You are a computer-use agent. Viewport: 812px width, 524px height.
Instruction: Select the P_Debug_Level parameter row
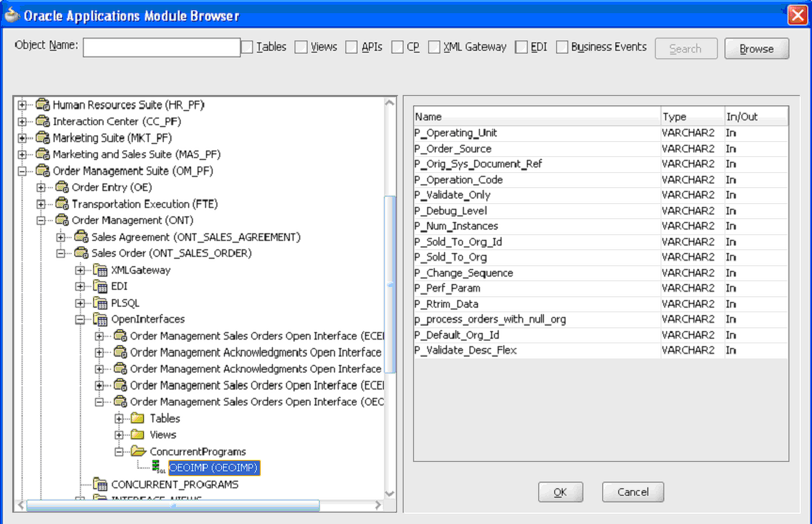[x=600, y=211]
